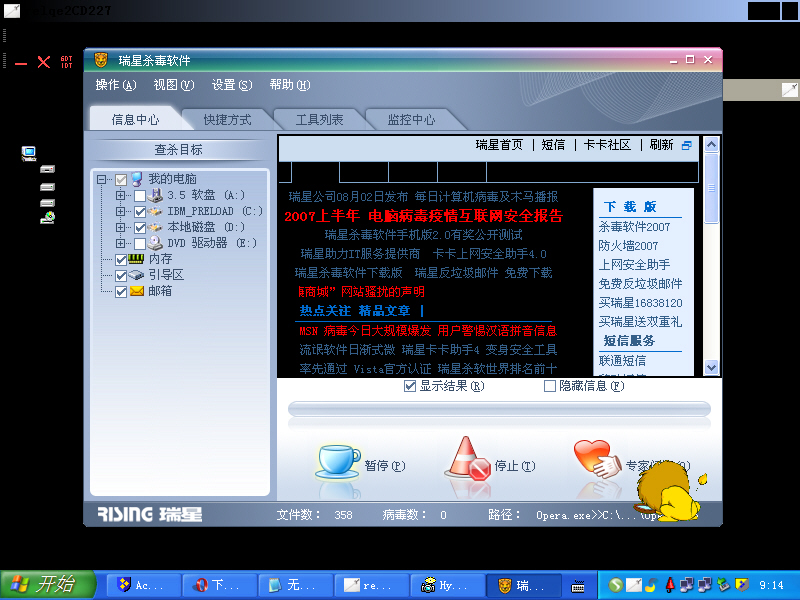Click the pop-out window icon beside 刷新

[687, 145]
